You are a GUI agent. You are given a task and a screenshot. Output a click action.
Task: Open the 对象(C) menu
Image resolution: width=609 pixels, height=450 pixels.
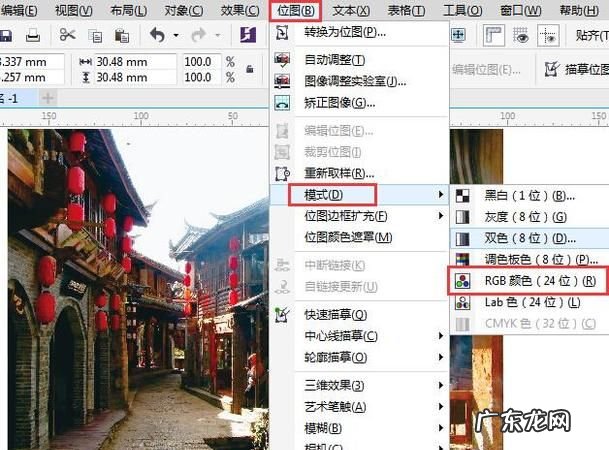(184, 10)
